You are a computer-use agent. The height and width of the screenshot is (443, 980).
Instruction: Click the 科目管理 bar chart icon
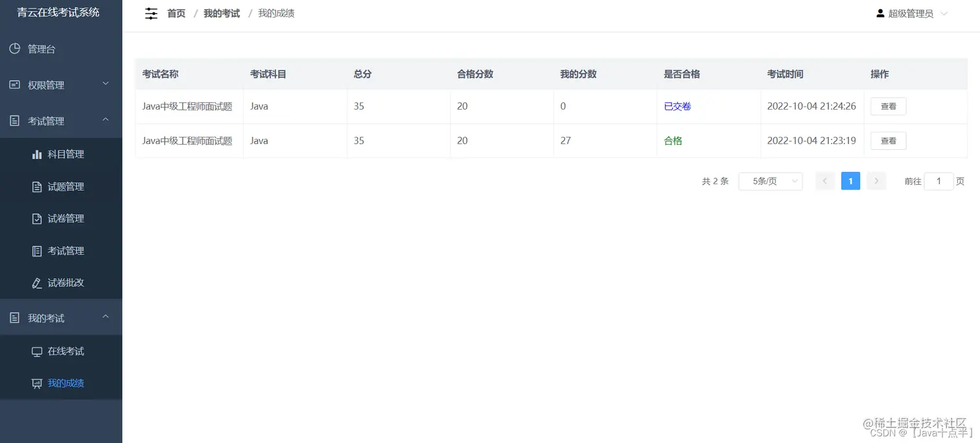pyautogui.click(x=37, y=154)
